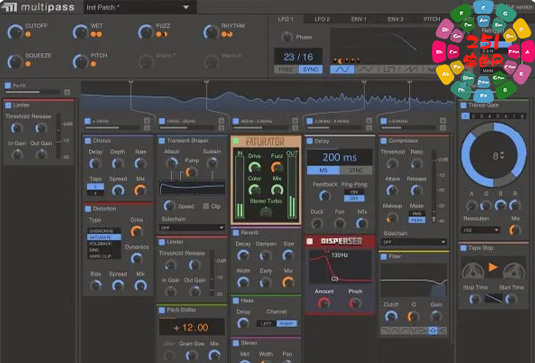This screenshot has width=535, height=363.
Task: Adjust the Compressor threshold level slider
Action: pos(434,187)
